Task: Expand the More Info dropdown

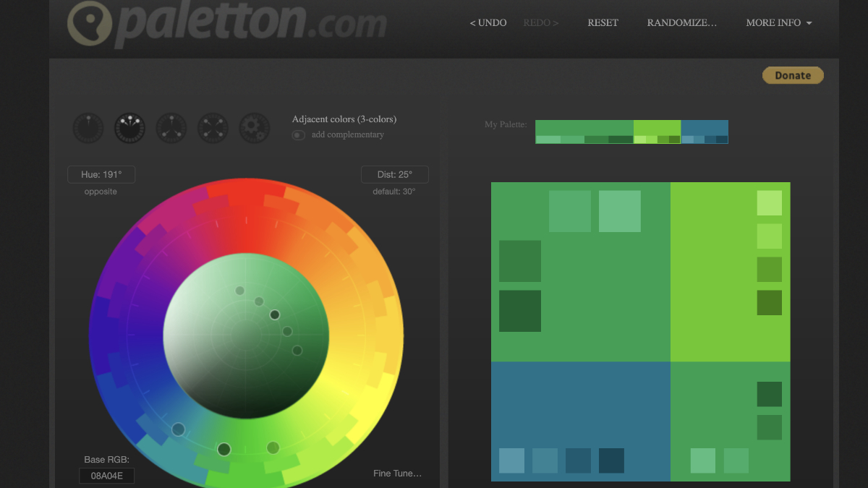Action: 778,23
